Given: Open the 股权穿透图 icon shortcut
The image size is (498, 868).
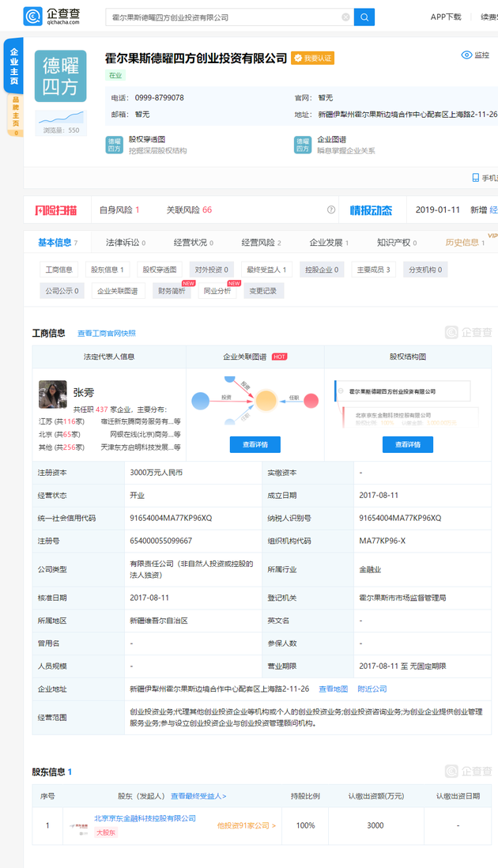Looking at the screenshot, I should click(x=115, y=145).
